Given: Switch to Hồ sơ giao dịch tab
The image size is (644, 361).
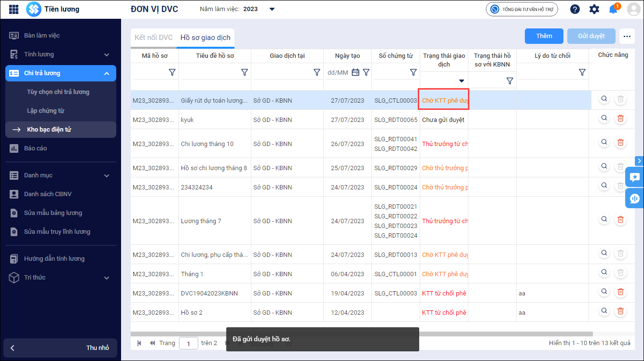Looking at the screenshot, I should [x=206, y=38].
